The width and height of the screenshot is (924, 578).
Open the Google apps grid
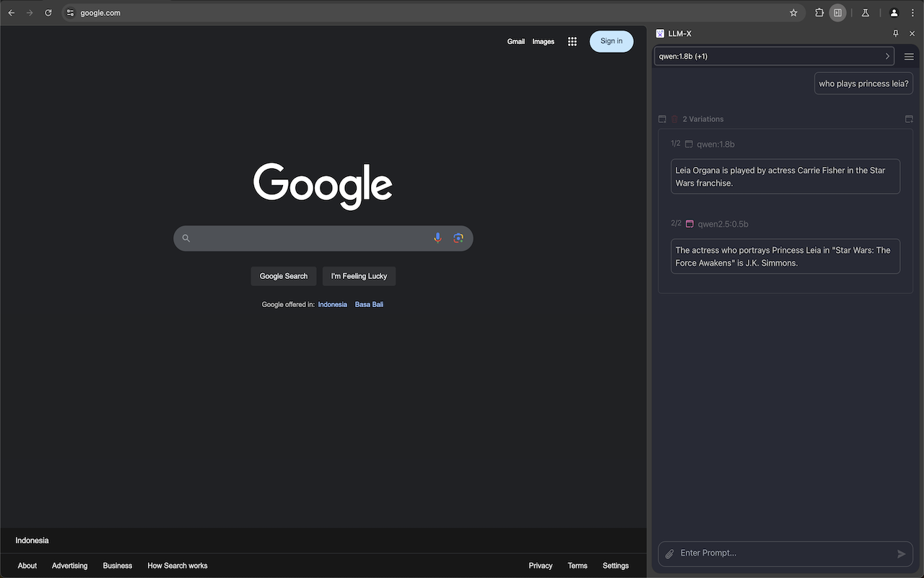tap(572, 42)
